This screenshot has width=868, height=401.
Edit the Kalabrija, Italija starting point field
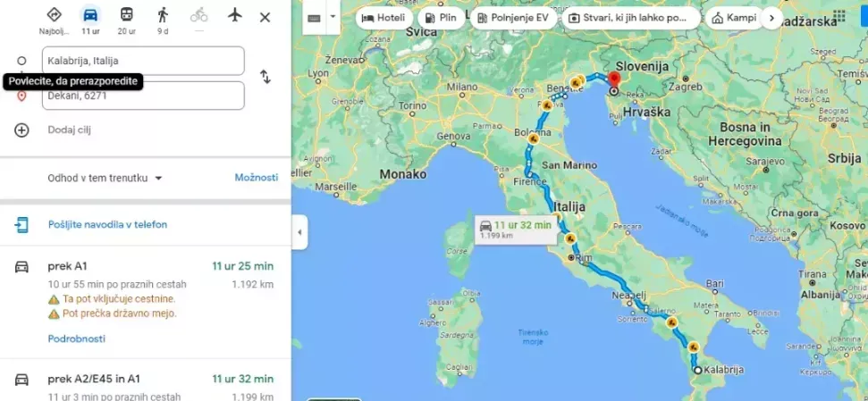pos(143,61)
